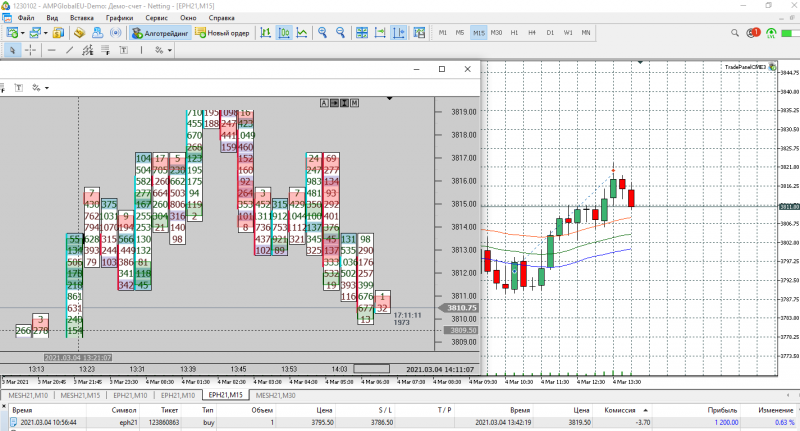Image resolution: width=800 pixels, height=431 pixels.
Task: Set timeframe to H4
Action: (532, 33)
